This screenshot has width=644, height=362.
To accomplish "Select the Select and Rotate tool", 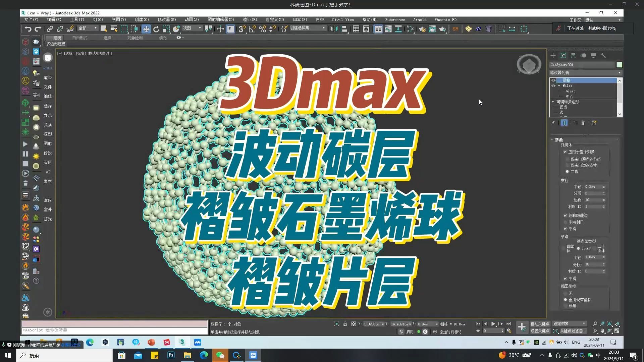I will (156, 28).
